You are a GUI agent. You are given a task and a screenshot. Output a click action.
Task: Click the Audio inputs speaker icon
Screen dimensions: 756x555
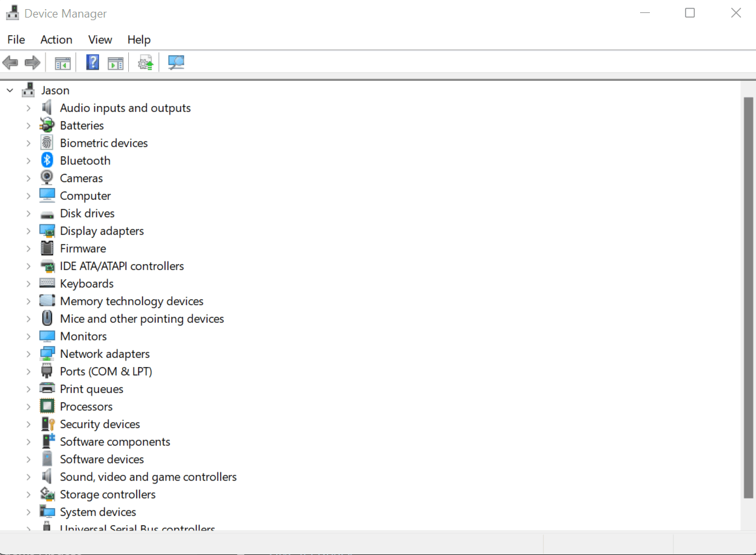tap(47, 107)
